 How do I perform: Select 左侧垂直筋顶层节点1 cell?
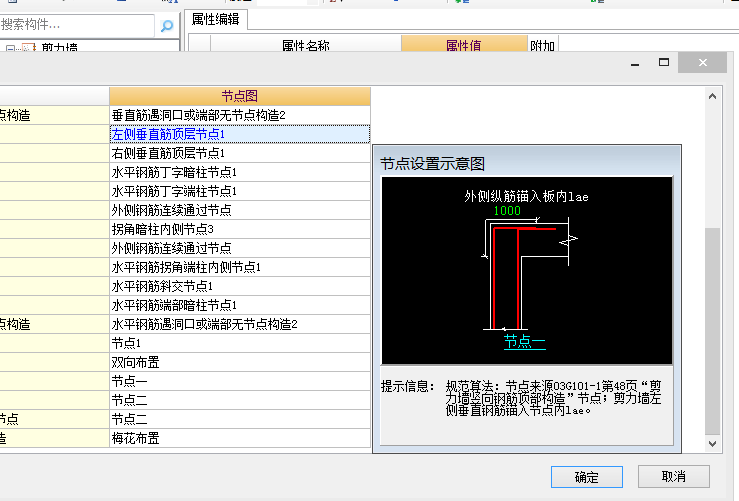[x=240, y=134]
